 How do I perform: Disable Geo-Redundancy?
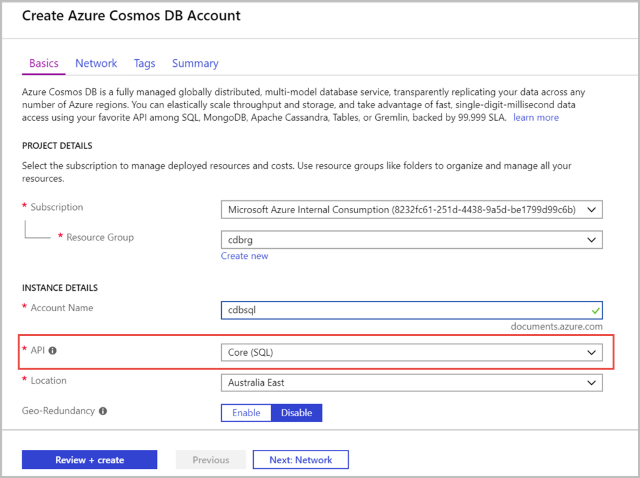[296, 413]
